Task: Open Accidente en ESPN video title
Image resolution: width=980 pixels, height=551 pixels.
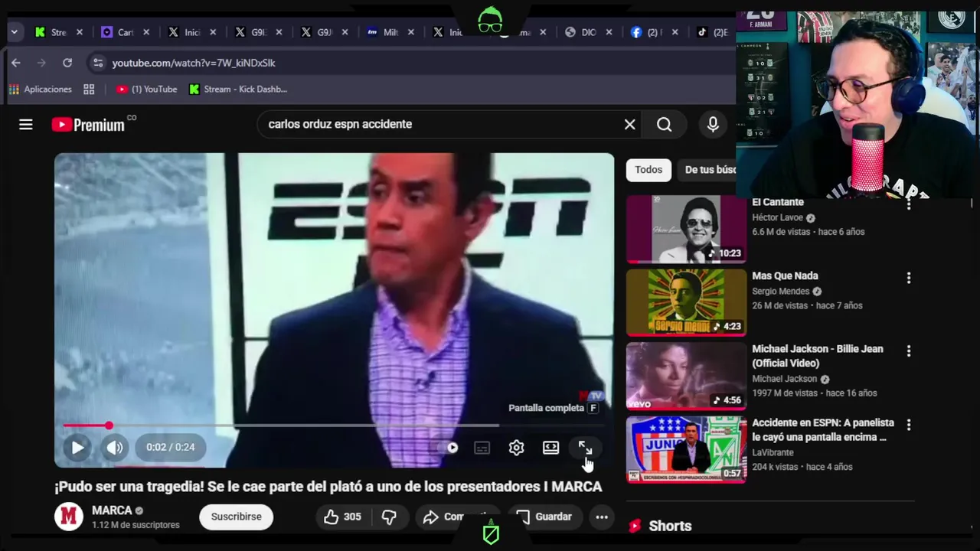Action: coord(823,429)
